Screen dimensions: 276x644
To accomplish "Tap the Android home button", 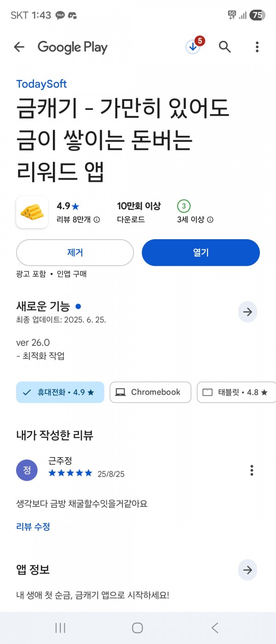I will click(138, 628).
